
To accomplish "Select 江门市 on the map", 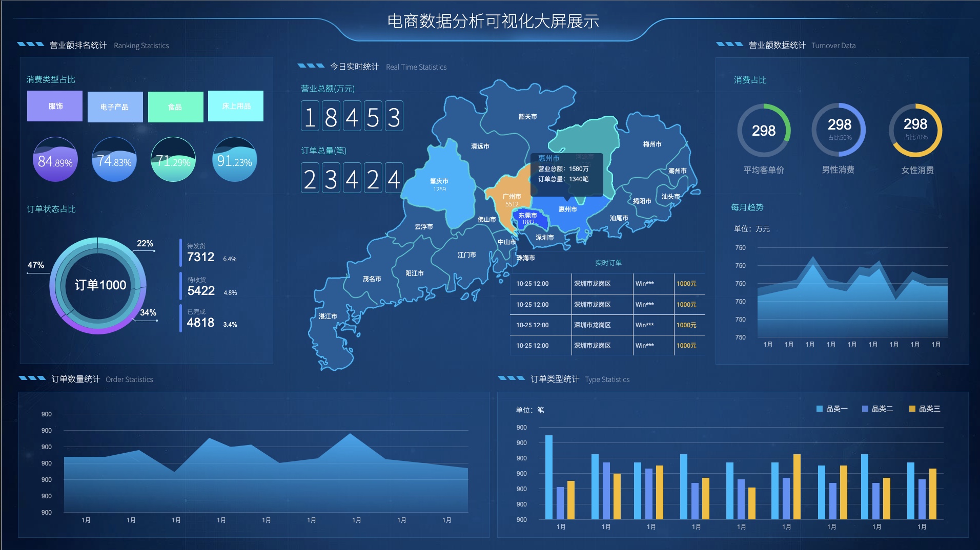I will (466, 255).
